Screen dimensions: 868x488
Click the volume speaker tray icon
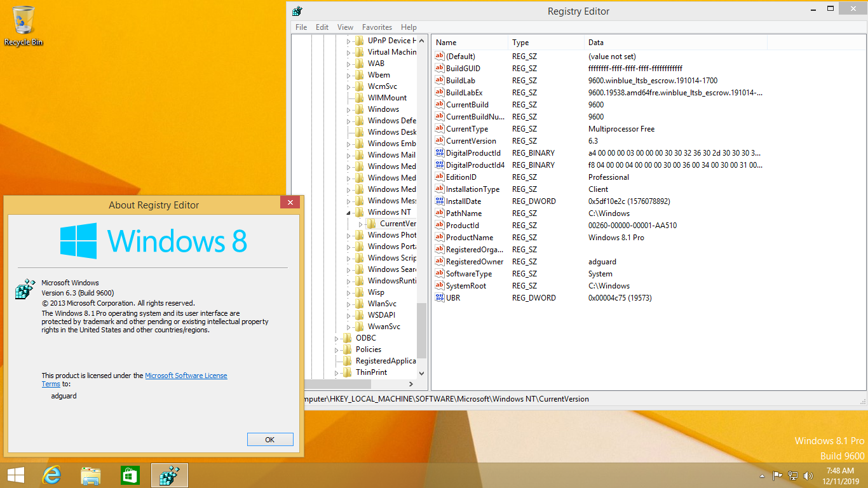[808, 475]
